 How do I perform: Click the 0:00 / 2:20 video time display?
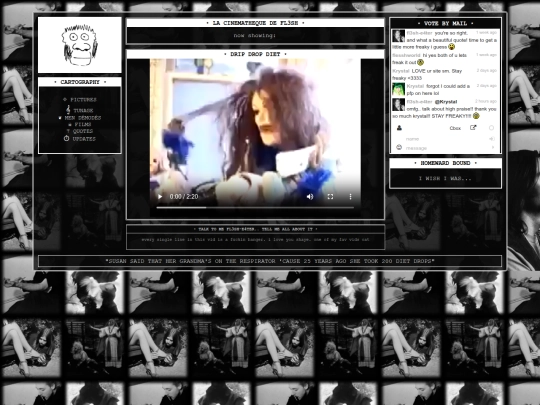pyautogui.click(x=184, y=197)
